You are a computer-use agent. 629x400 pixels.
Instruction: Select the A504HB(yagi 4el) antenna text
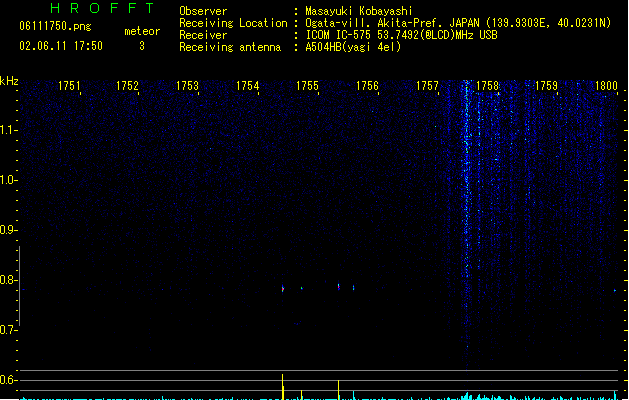[x=353, y=47]
